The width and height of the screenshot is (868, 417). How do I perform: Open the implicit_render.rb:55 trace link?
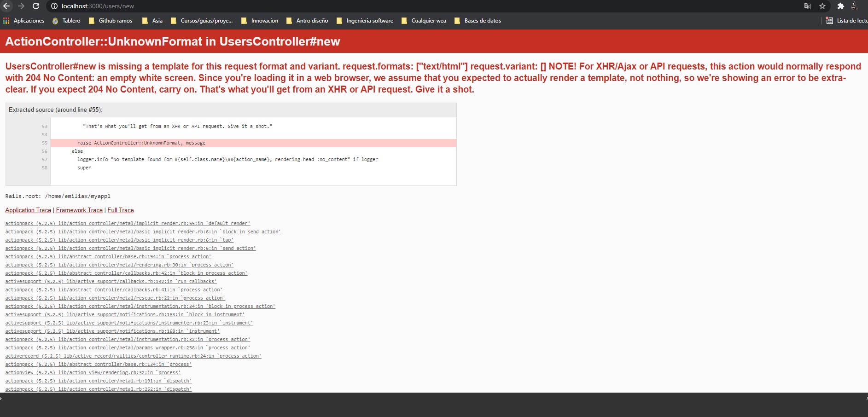click(x=128, y=224)
